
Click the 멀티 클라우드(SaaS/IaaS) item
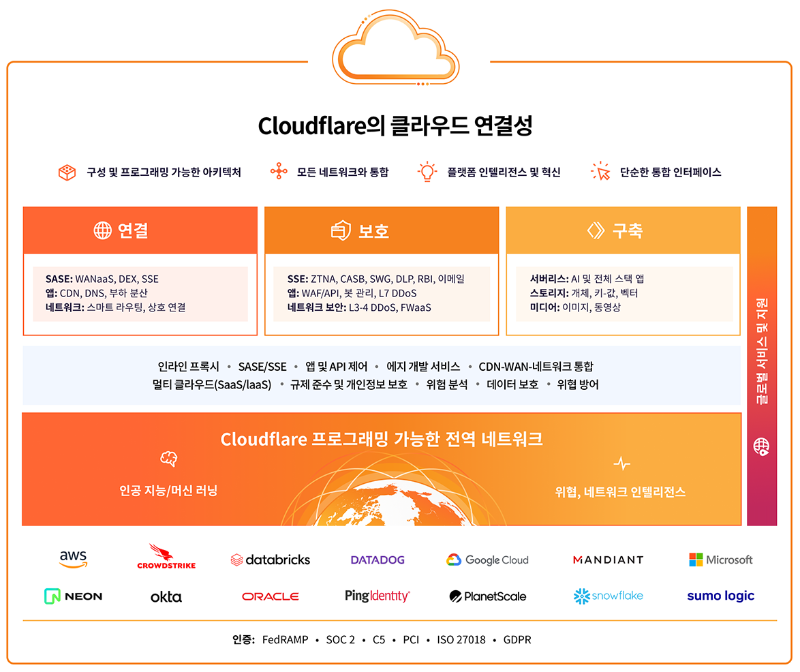(x=212, y=384)
